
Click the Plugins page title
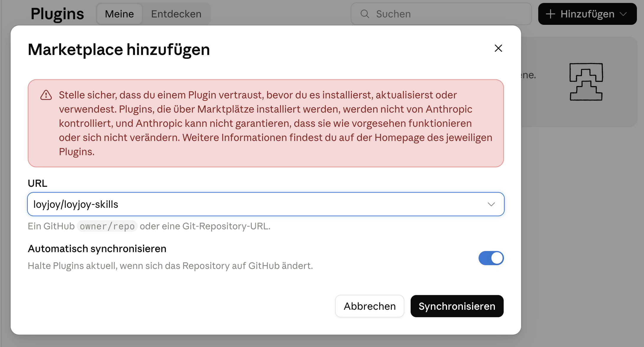point(57,14)
